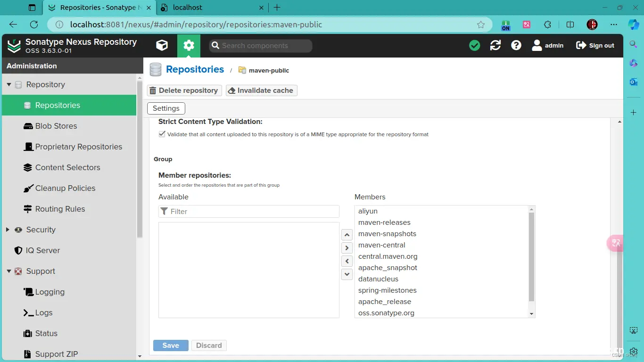
Task: Reload the browser page
Action: [x=34, y=25]
